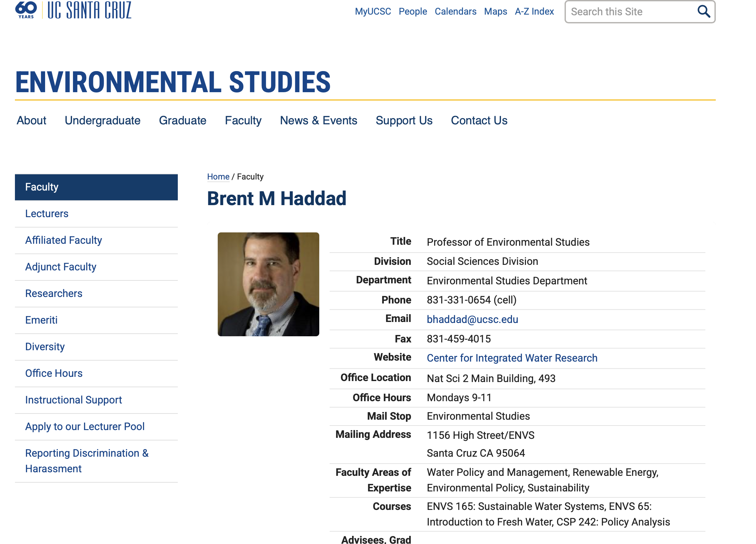Click the Support Us nav item
756x544 pixels.
click(404, 120)
